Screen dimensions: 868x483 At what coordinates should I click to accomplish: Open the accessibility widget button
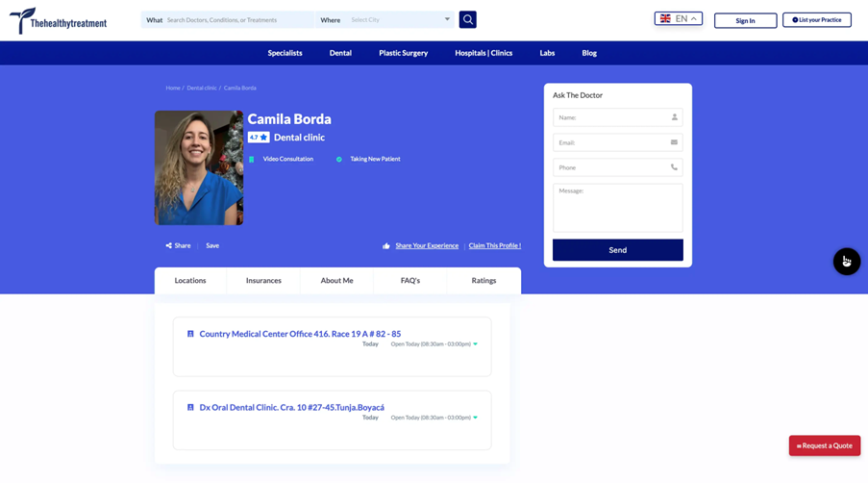(846, 262)
